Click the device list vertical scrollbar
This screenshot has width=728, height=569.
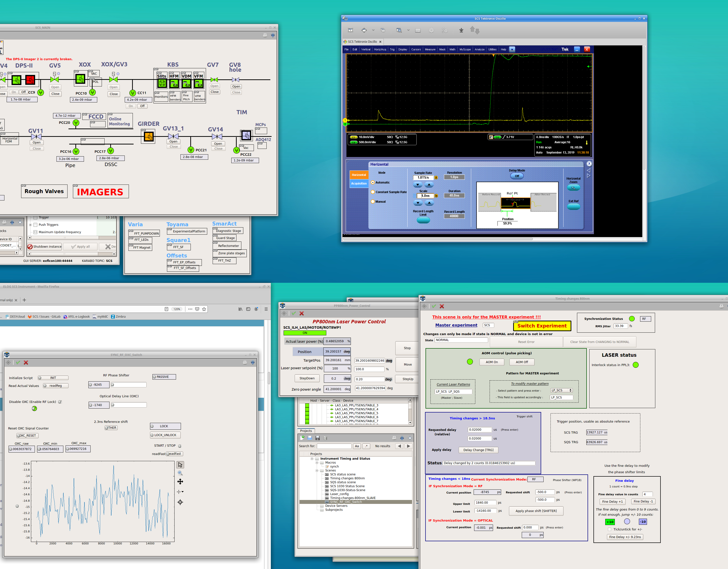click(x=410, y=411)
